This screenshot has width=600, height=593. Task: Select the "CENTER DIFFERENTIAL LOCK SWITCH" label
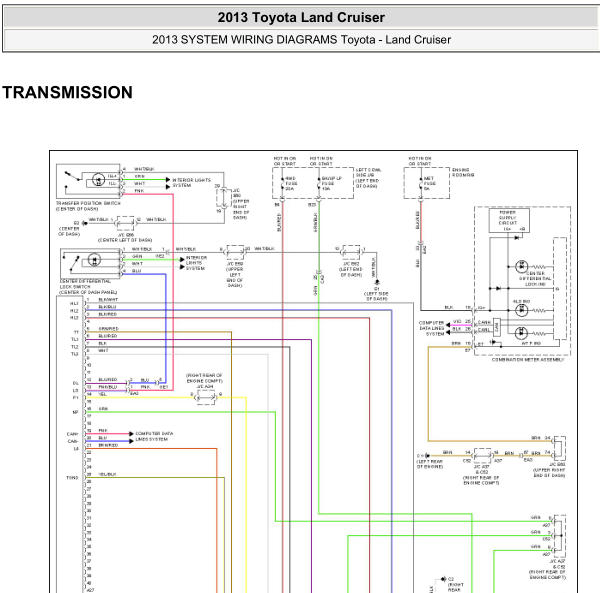pos(85,284)
